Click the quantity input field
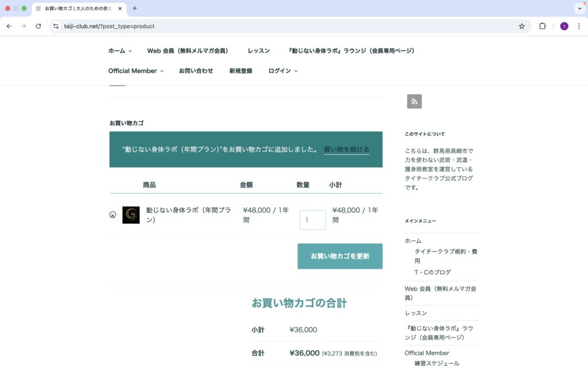The image size is (588, 368). (312, 220)
